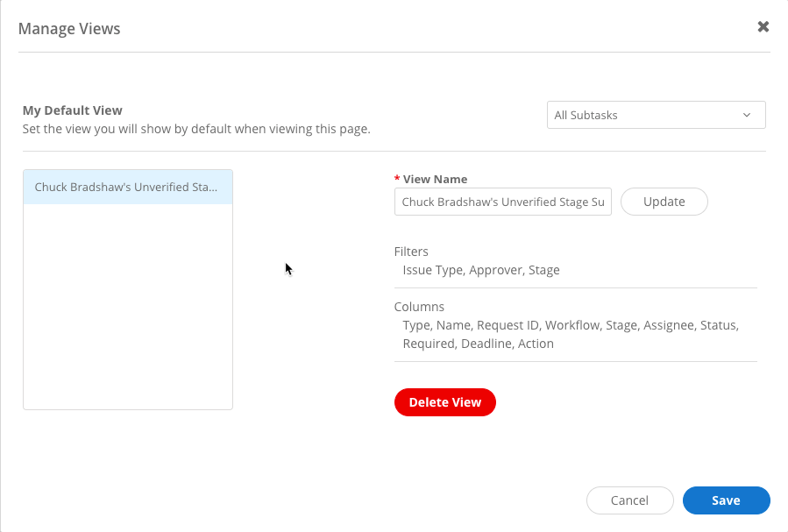Expand the chevron on the subtasks selector
This screenshot has width=788, height=532.
click(747, 115)
